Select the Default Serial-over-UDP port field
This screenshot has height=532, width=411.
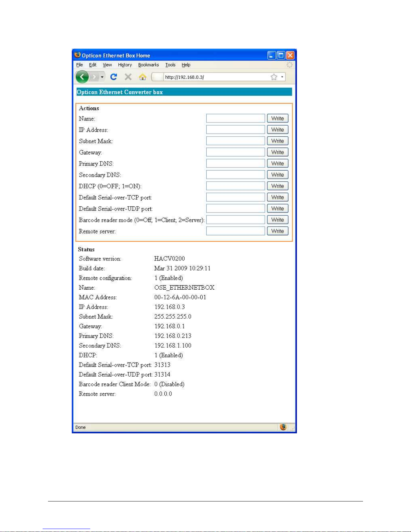236,208
